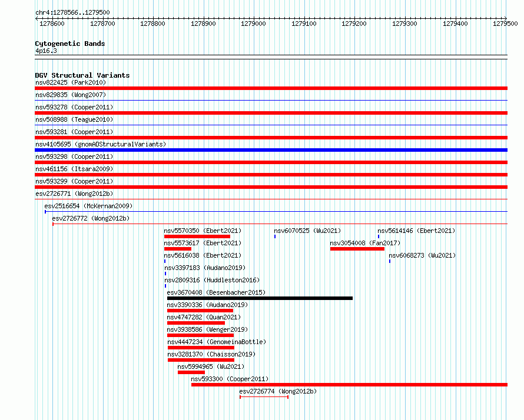
Task: Select the red nsv3390336 Audano2019 bar
Action: click(200, 311)
